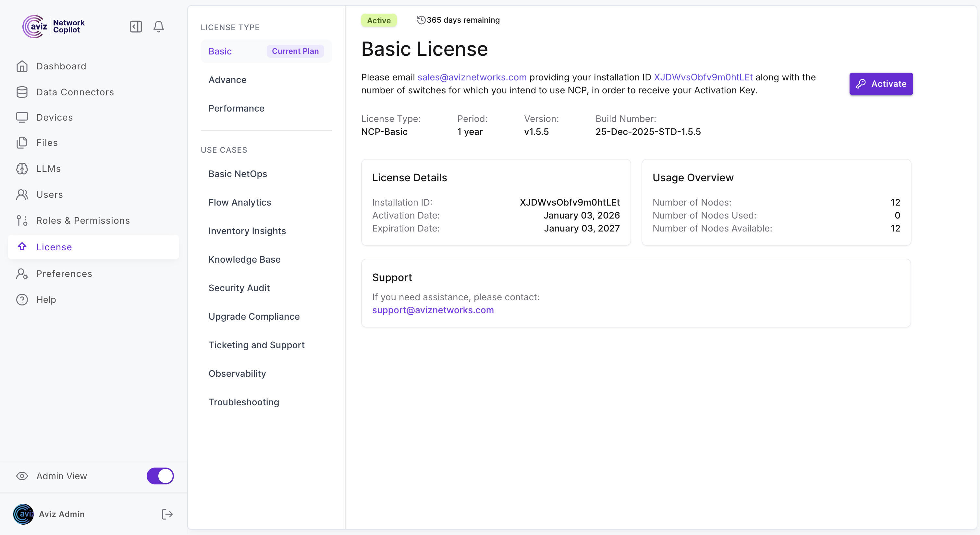Collapse the sidebar panel icon
Viewport: 980px width, 535px height.
pos(136,26)
